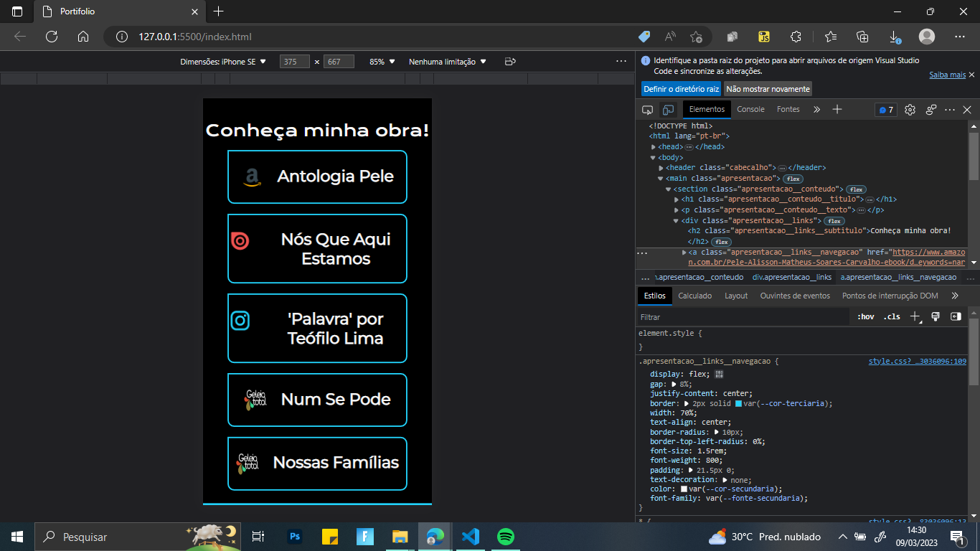Open the Layout styles tab
The height and width of the screenshot is (551, 980).
point(736,296)
